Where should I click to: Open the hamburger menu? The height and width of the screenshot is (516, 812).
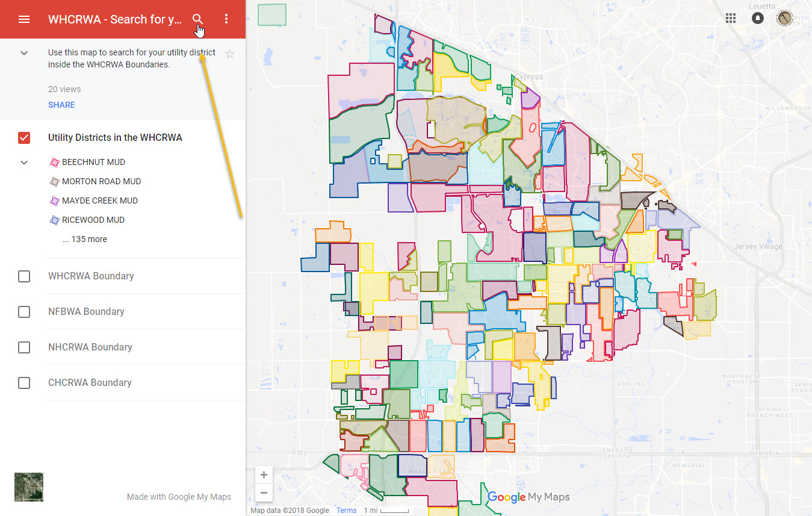pyautogui.click(x=24, y=19)
